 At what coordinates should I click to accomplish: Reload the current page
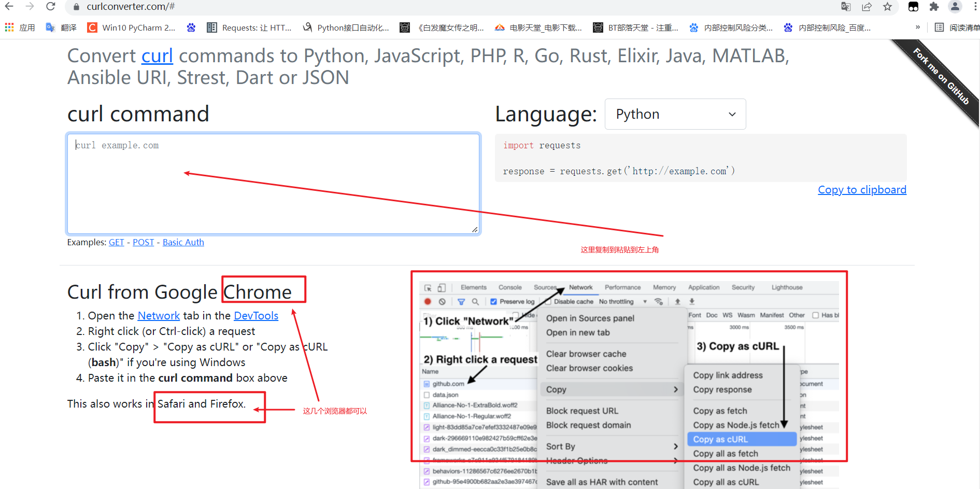click(50, 7)
